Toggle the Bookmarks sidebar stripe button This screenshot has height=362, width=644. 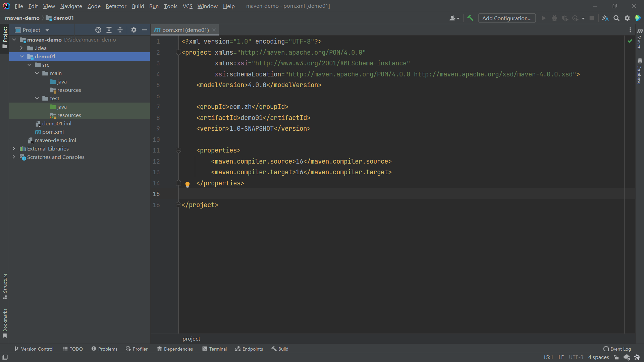(x=5, y=323)
